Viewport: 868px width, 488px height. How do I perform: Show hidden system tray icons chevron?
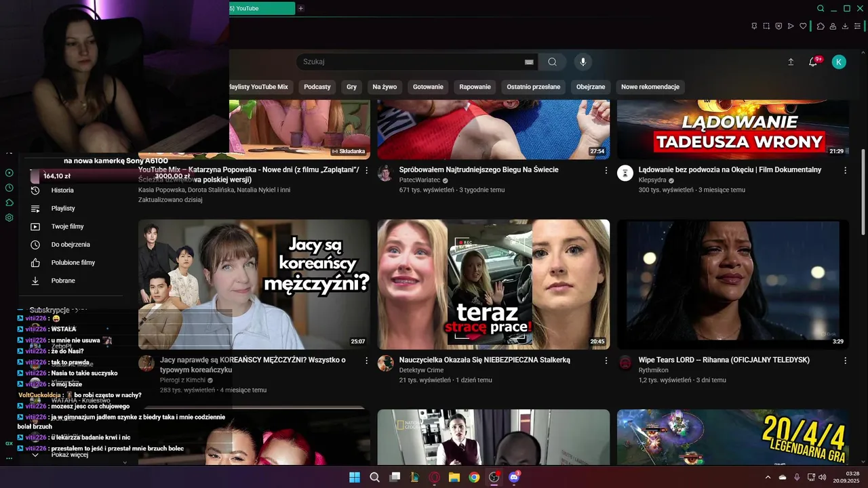click(x=768, y=477)
